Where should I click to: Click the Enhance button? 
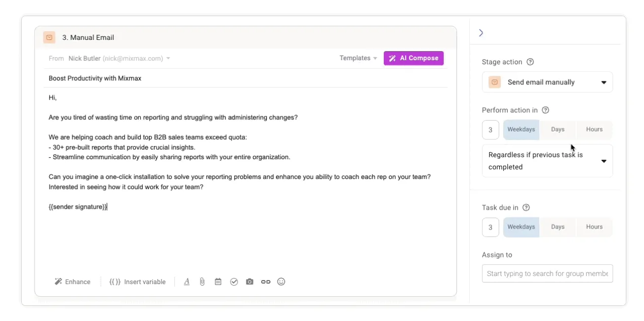72,282
